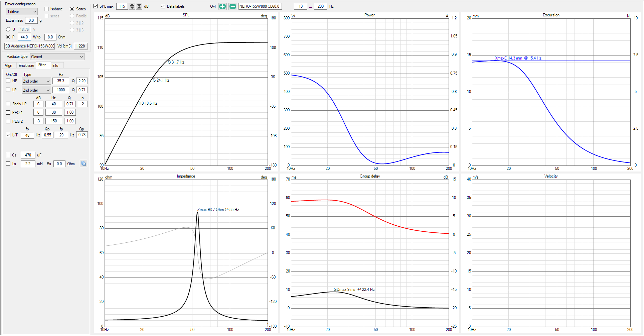
Task: Click the PEQ 2 frequency field 150
Action: [54, 121]
